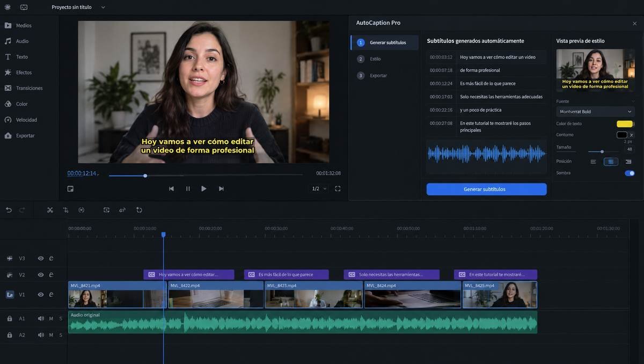The width and height of the screenshot is (644, 364).
Task: Click the rotate icon in timeline toolbar
Action: click(139, 210)
